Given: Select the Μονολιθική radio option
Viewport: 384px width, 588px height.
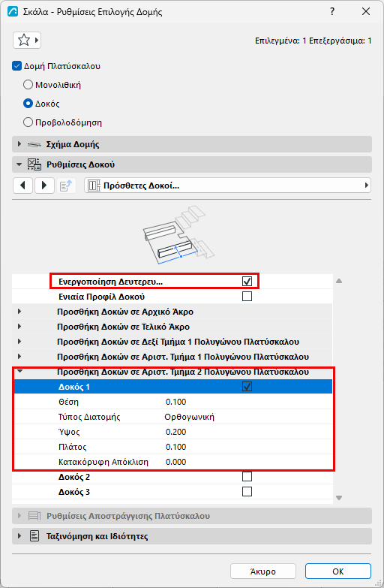Looking at the screenshot, I should [x=28, y=85].
